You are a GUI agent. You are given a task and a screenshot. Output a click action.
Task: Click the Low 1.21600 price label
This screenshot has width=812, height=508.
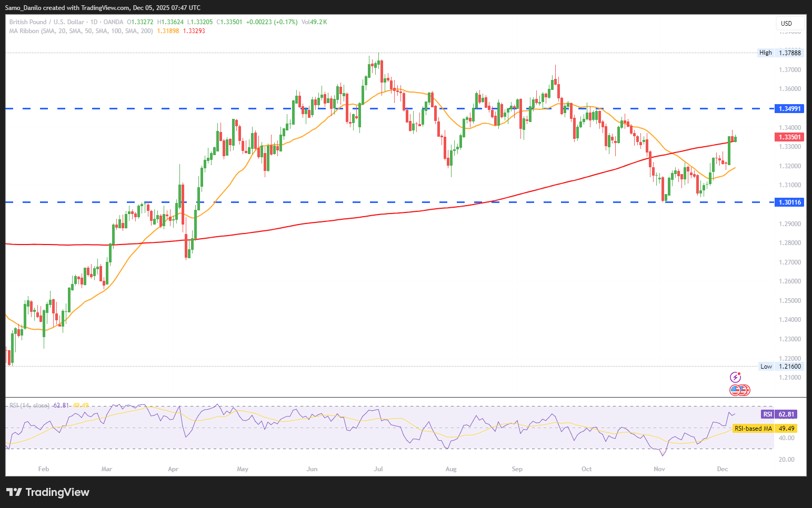[781, 367]
